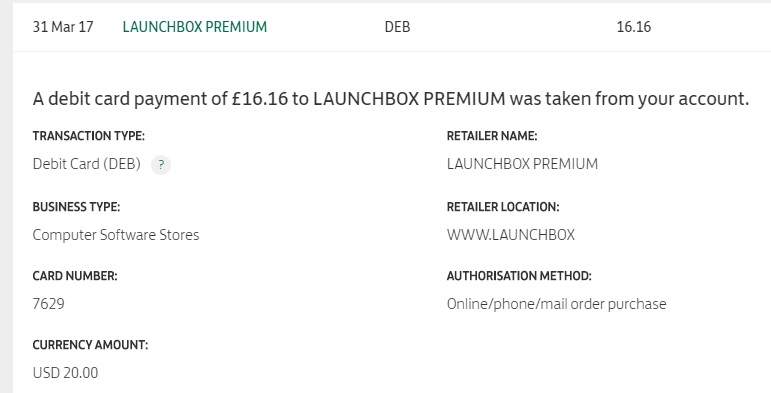Click the AUTHORISATION METHOD heading
The height and width of the screenshot is (393, 771).
(x=519, y=276)
